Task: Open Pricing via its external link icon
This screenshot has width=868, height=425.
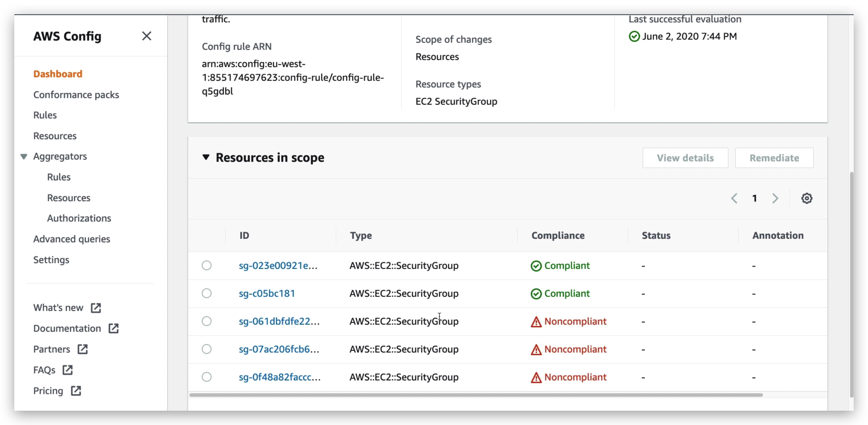Action: pos(76,391)
